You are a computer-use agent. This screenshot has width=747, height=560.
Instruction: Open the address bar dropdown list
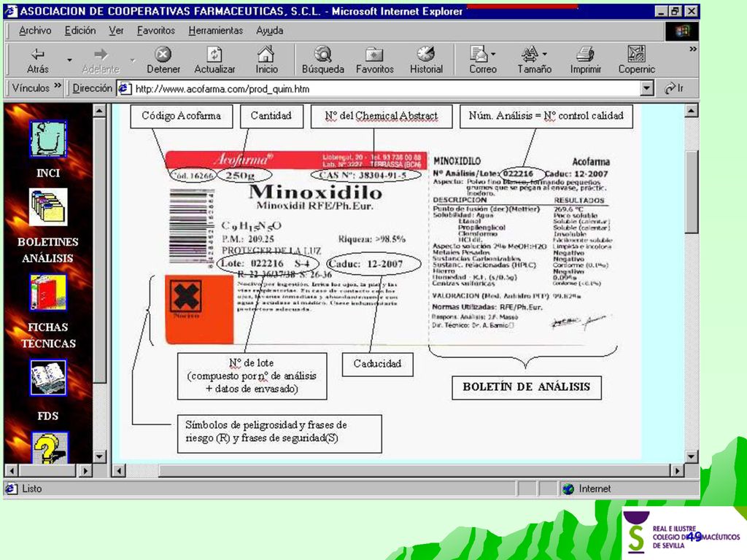coord(646,88)
